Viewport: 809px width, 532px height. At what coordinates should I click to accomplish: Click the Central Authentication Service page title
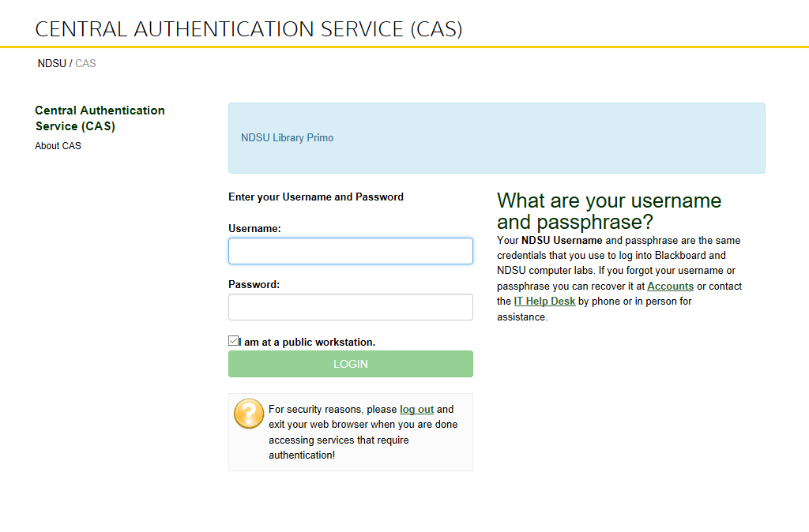click(249, 29)
